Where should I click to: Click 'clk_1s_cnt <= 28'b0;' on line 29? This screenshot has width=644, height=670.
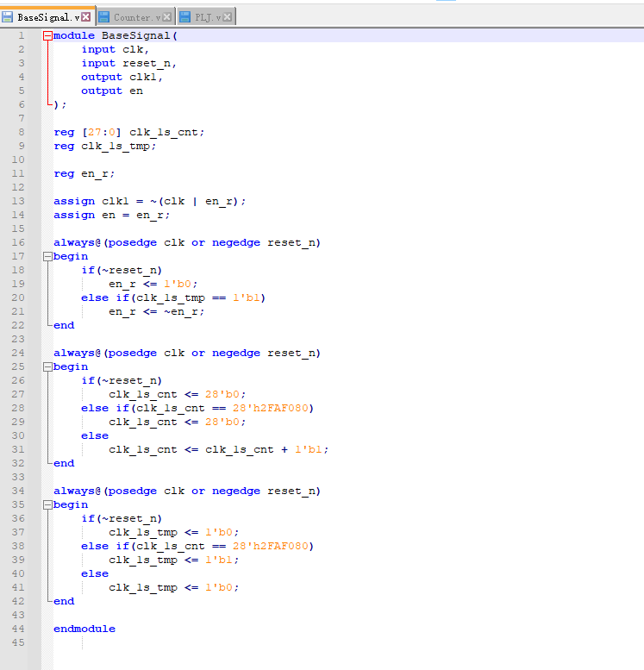pyautogui.click(x=178, y=422)
